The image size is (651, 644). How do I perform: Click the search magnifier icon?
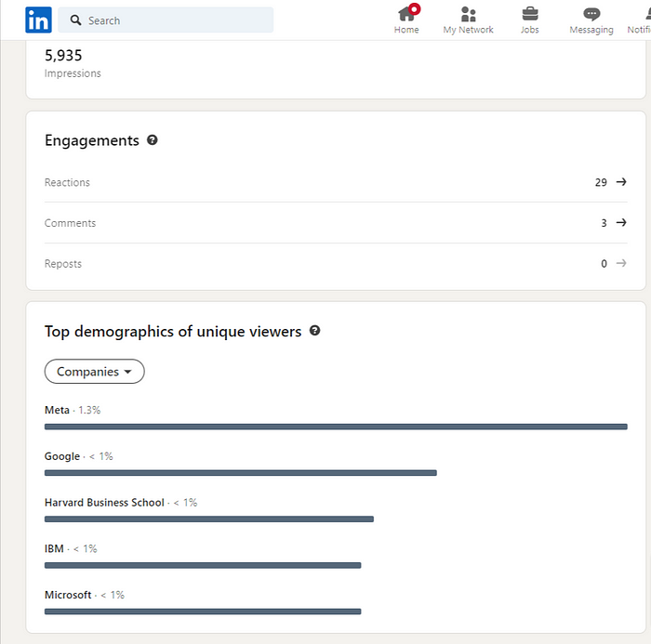pyautogui.click(x=75, y=20)
